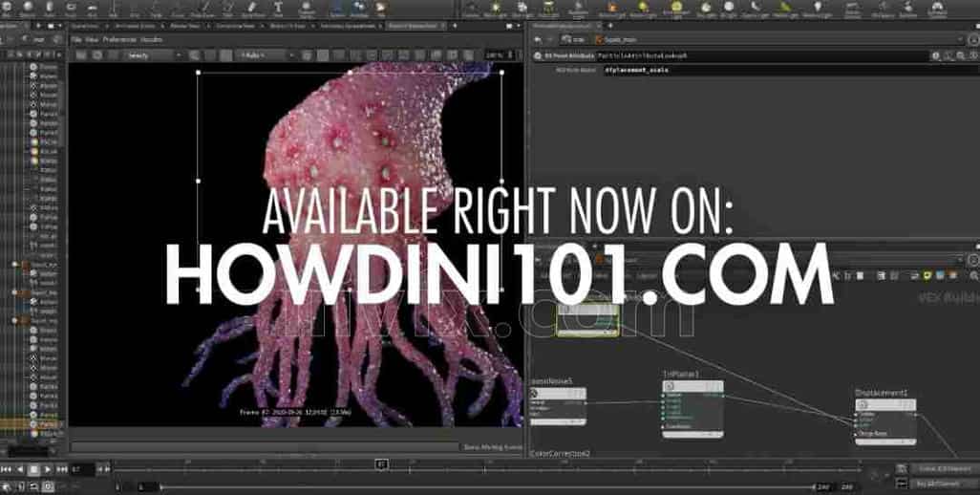Click the Key All Channels button

944,484
